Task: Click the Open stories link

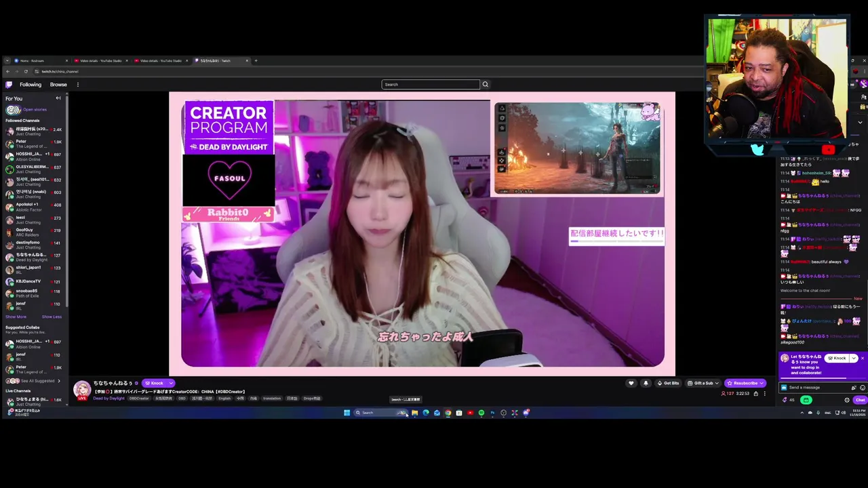Action: point(35,110)
